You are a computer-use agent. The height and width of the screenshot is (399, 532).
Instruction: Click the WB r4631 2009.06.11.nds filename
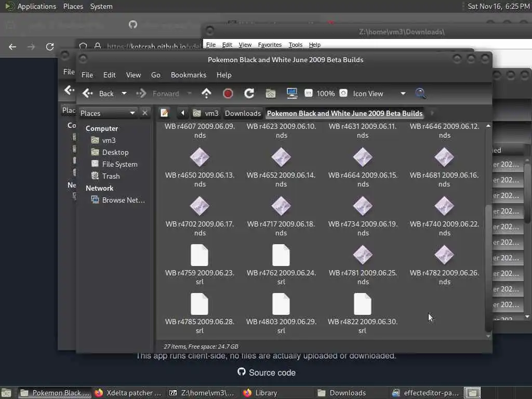point(363,130)
